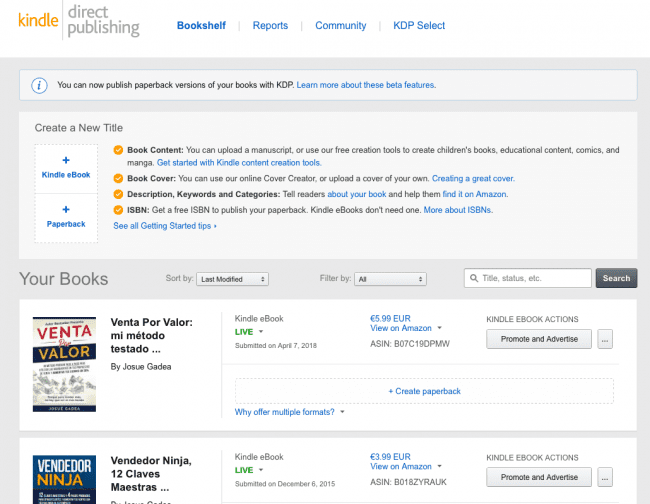Screen dimensions: 650x504
Task: Click the Create a New Title heading
Action: coord(79,128)
